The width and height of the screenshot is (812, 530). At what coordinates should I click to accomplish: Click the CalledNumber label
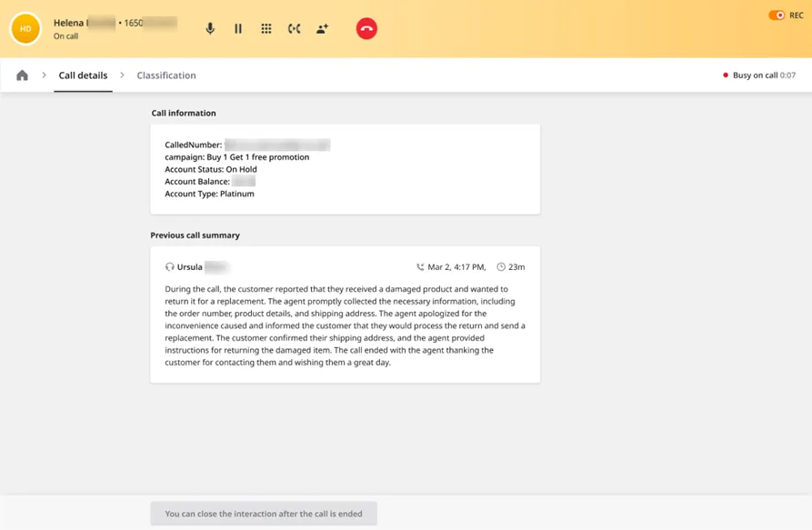[x=193, y=145]
